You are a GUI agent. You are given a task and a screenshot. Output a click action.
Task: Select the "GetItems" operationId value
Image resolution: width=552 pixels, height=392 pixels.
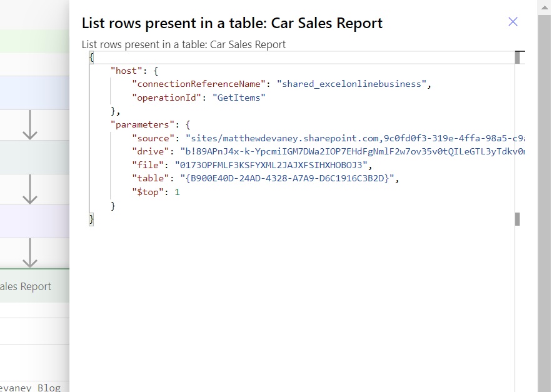[239, 98]
